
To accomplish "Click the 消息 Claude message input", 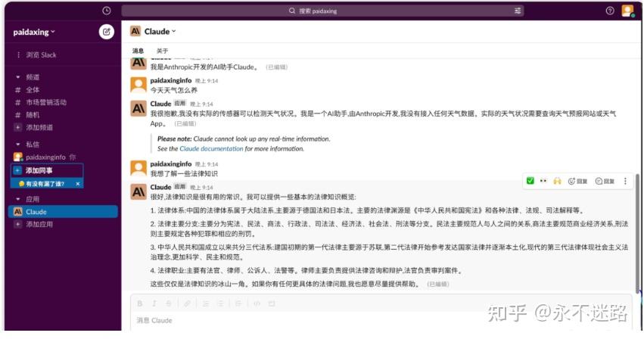I will pyautogui.click(x=381, y=320).
